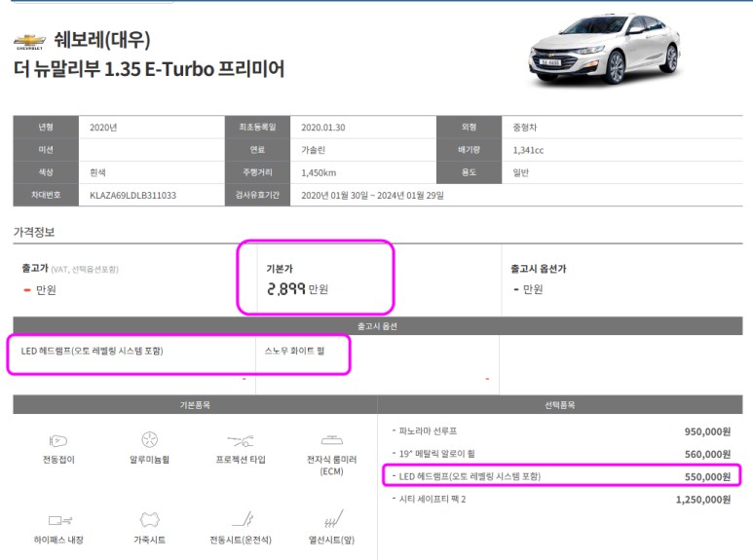Click the 가격정보 section heading

[x=34, y=232]
